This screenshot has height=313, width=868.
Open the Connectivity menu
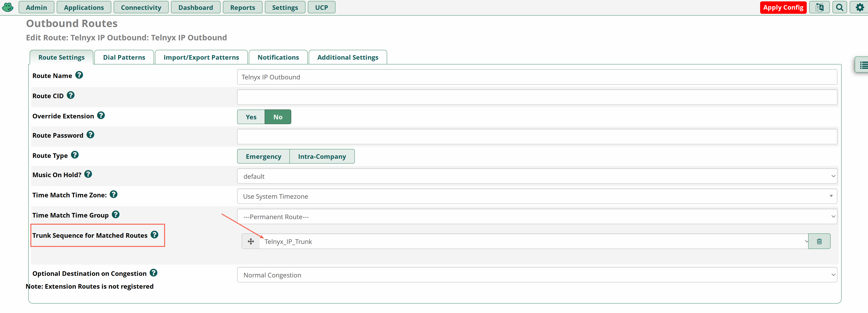pyautogui.click(x=141, y=7)
